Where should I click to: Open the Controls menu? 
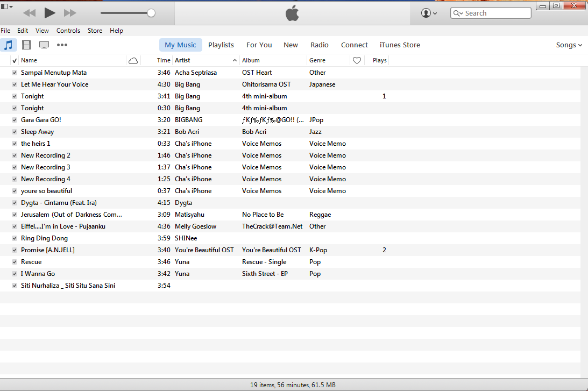click(68, 31)
